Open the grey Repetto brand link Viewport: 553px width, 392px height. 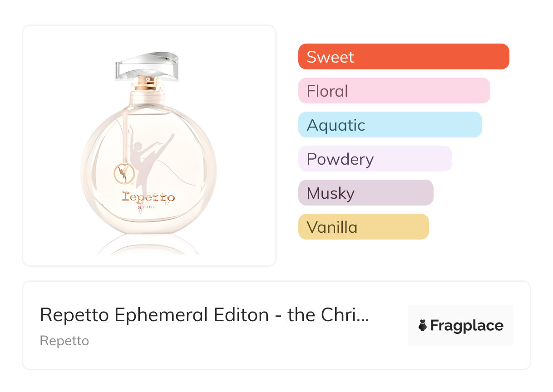point(64,341)
